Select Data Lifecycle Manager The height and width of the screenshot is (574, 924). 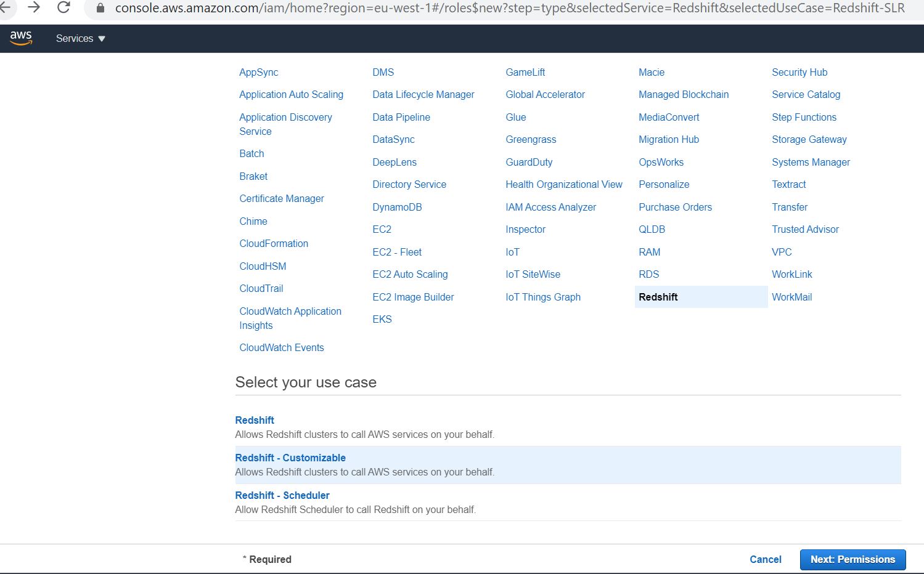[x=423, y=94]
